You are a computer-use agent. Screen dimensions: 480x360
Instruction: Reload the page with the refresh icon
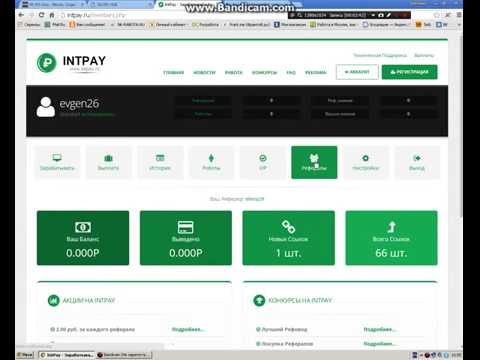coord(41,15)
